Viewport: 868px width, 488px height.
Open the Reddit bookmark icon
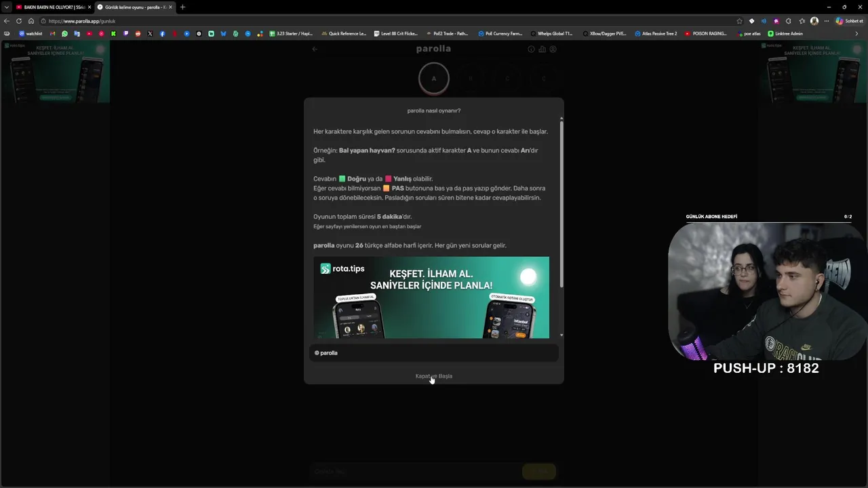click(138, 33)
